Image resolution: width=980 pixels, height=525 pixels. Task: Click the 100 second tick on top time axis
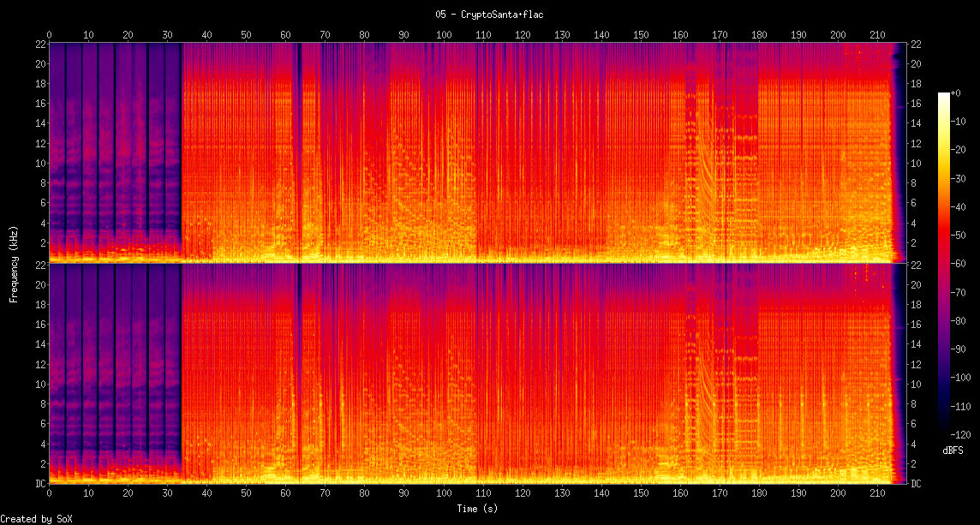click(444, 35)
